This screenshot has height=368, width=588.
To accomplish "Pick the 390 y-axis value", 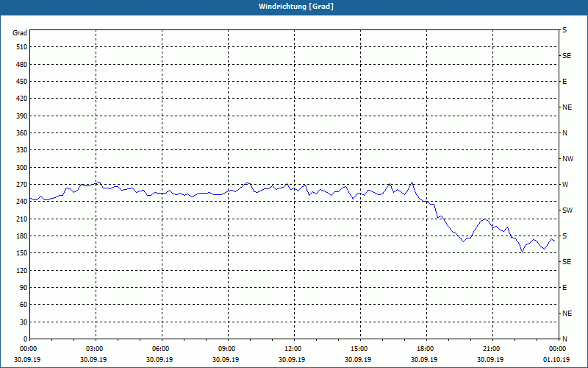I will tap(22, 116).
